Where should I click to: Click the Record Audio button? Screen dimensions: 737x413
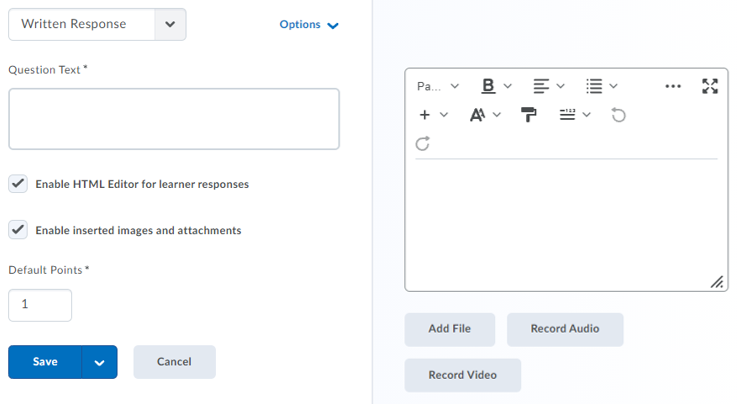click(565, 329)
